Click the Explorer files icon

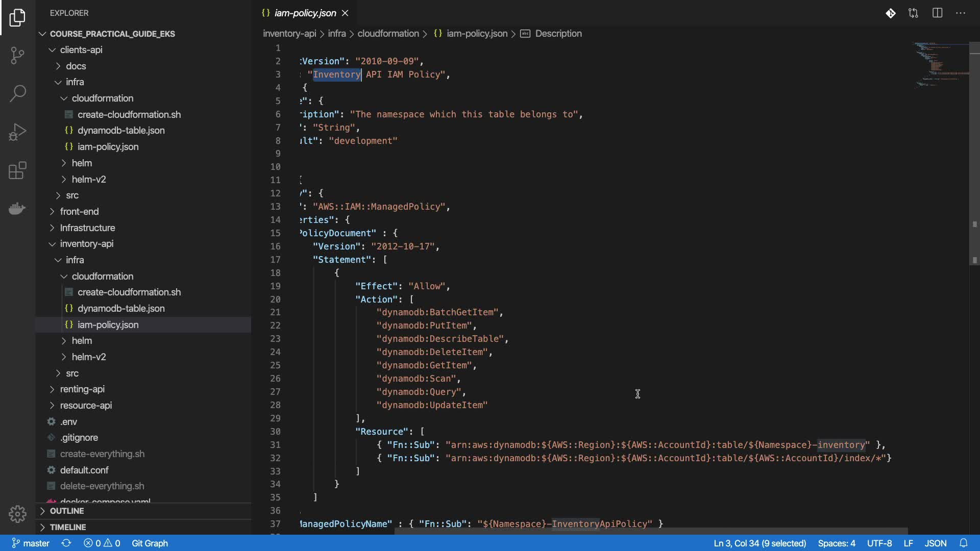[17, 17]
